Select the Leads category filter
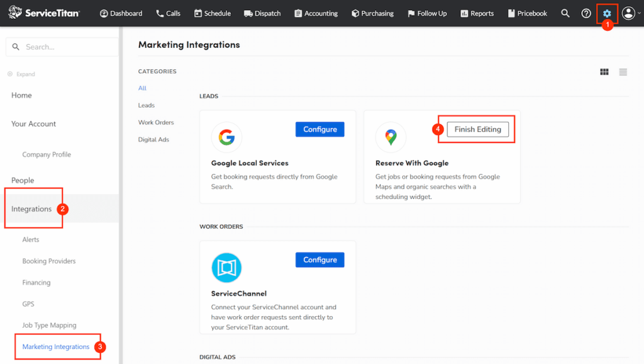The height and width of the screenshot is (364, 644). pyautogui.click(x=146, y=105)
